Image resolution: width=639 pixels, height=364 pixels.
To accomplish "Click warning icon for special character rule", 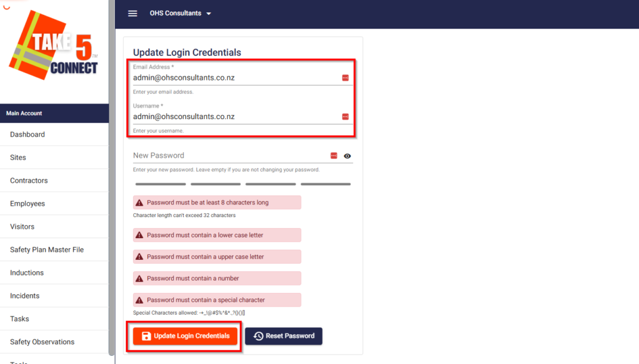I will pyautogui.click(x=139, y=300).
